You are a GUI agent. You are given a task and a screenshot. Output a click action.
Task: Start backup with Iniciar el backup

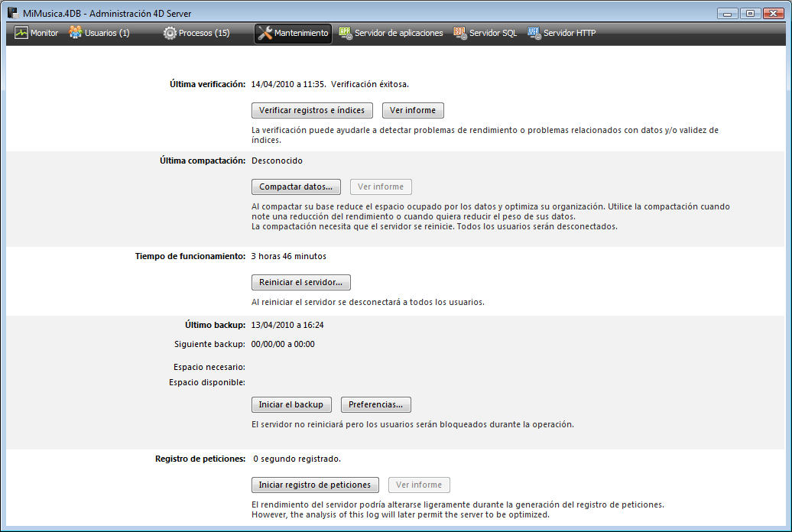pos(291,404)
